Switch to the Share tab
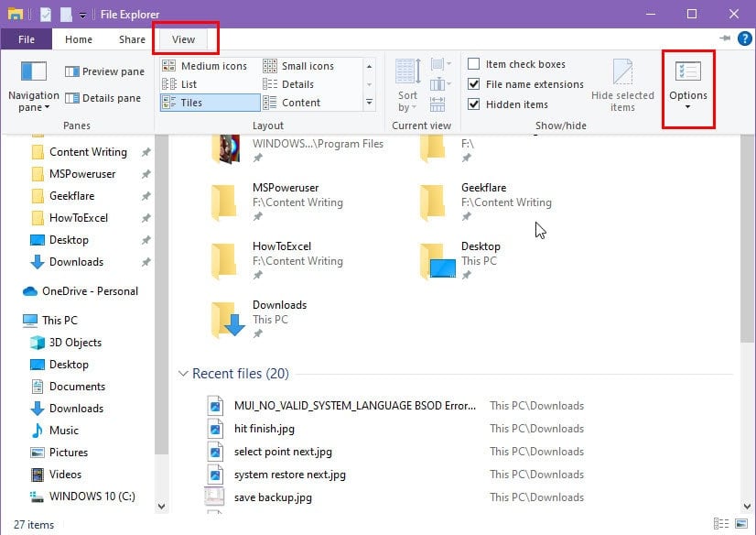 click(132, 39)
